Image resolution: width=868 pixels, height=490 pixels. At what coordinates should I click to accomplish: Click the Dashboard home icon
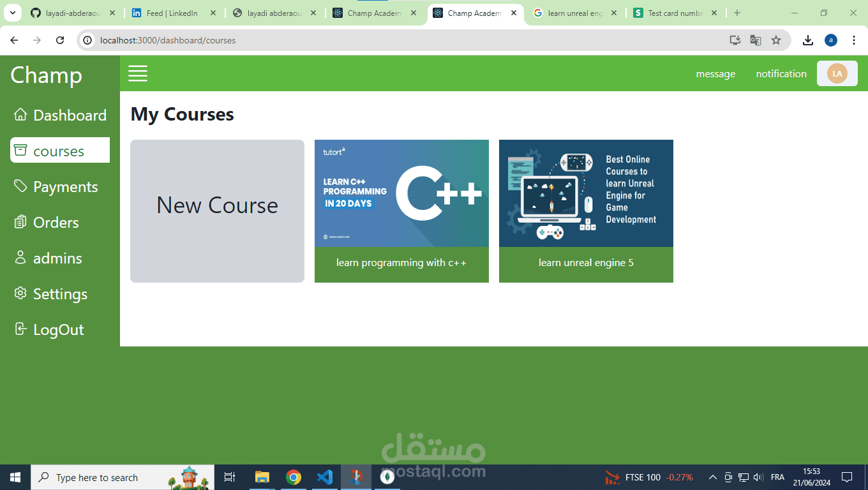[20, 115]
